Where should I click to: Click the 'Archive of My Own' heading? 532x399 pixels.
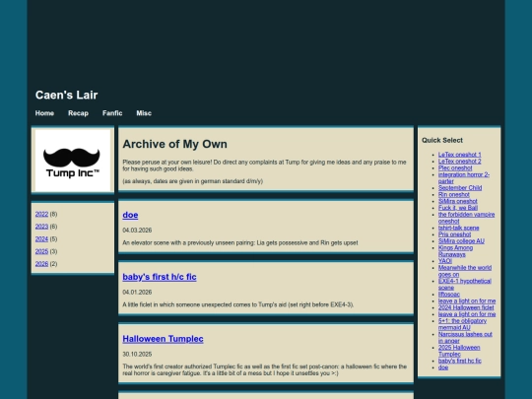click(x=174, y=144)
